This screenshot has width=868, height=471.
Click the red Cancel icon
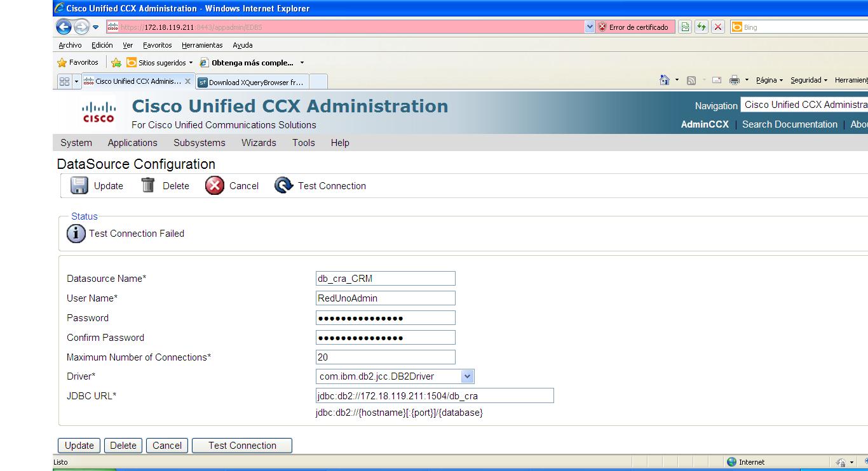point(215,185)
